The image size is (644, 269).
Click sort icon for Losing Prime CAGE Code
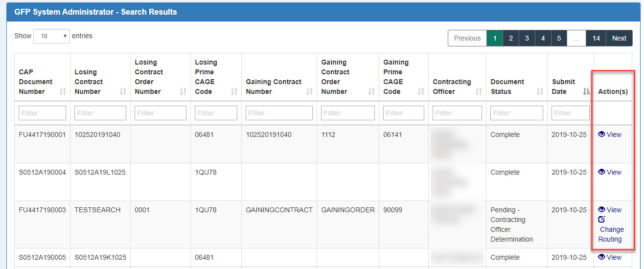point(234,91)
